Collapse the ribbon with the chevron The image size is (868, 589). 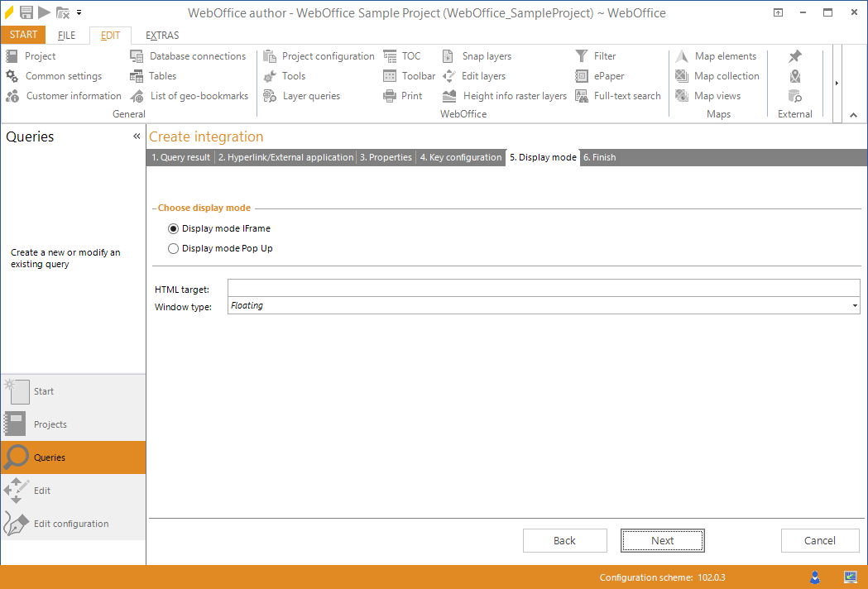point(853,115)
